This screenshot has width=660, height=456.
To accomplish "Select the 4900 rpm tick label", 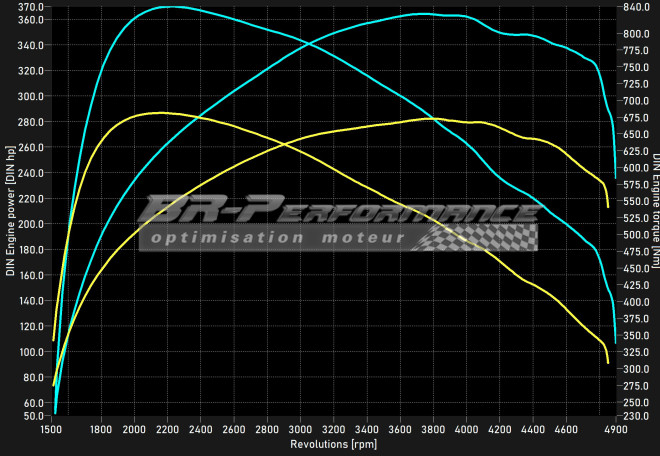I will tap(615, 429).
